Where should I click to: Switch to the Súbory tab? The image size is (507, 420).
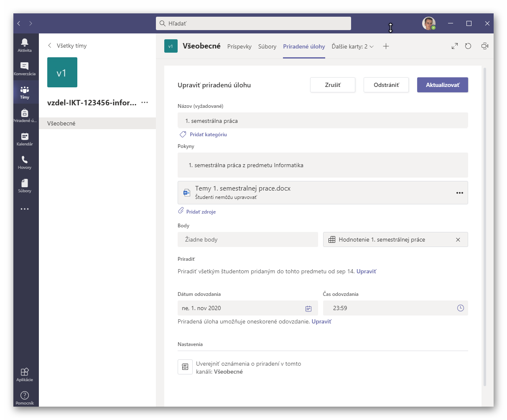pos(267,46)
